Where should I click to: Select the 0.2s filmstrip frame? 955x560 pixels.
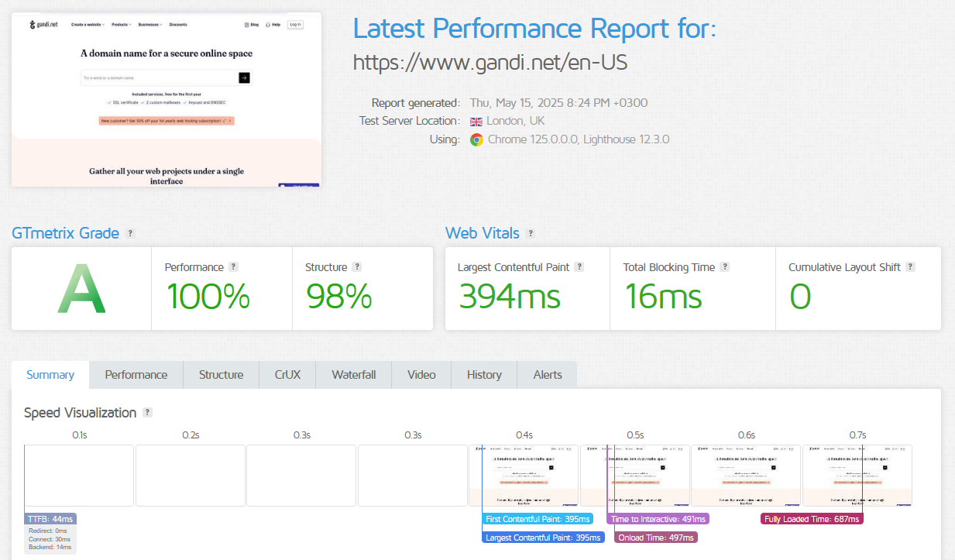pyautogui.click(x=191, y=476)
